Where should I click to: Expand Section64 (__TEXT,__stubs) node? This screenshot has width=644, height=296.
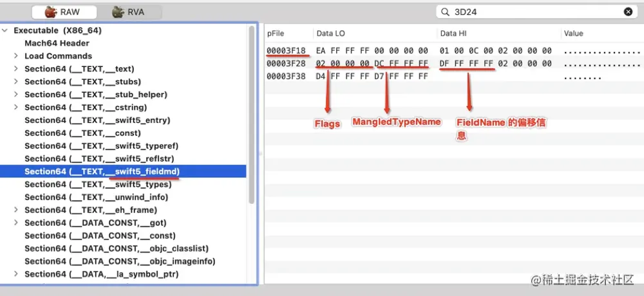15,81
